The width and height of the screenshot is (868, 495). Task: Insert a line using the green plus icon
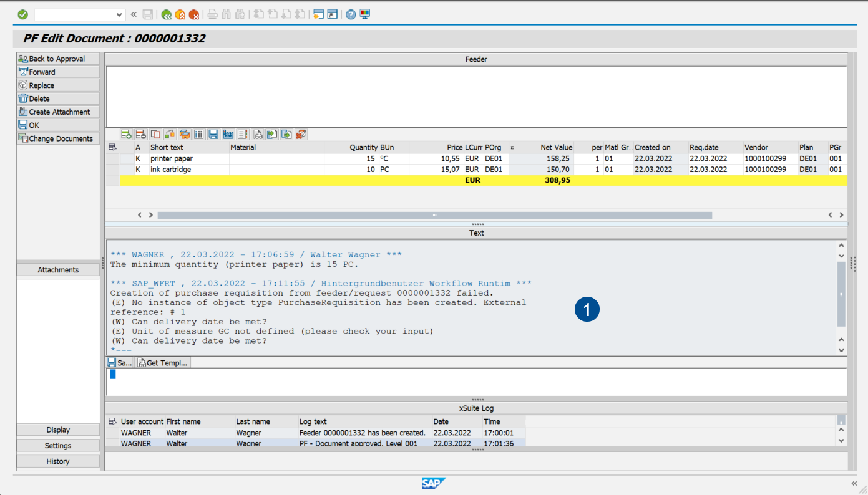point(125,133)
